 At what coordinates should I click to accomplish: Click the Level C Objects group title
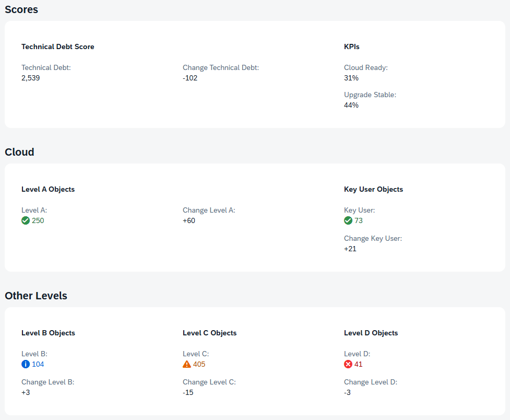click(209, 333)
